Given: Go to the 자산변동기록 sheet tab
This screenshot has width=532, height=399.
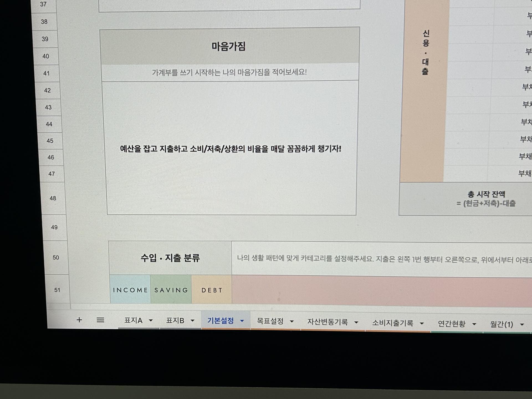Looking at the screenshot, I should click(328, 322).
